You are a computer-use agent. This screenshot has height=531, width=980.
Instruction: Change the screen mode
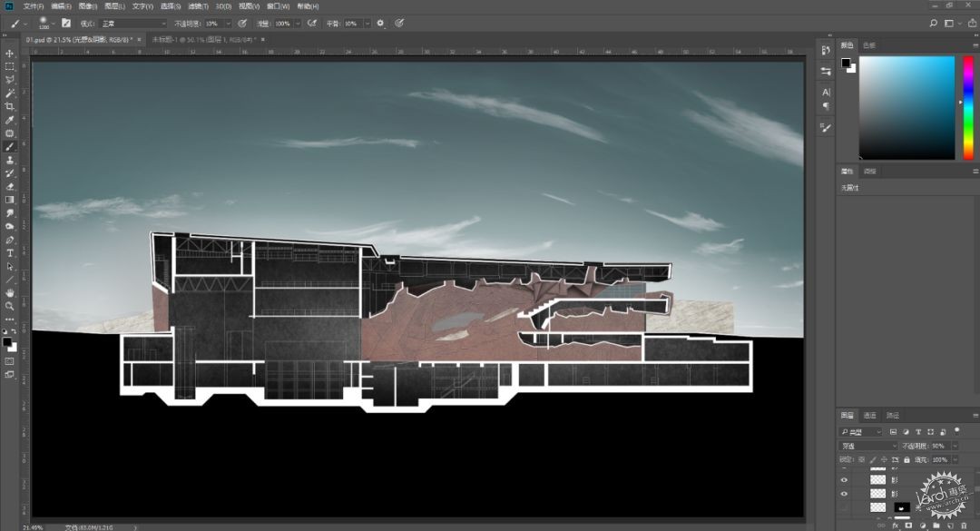(9, 375)
